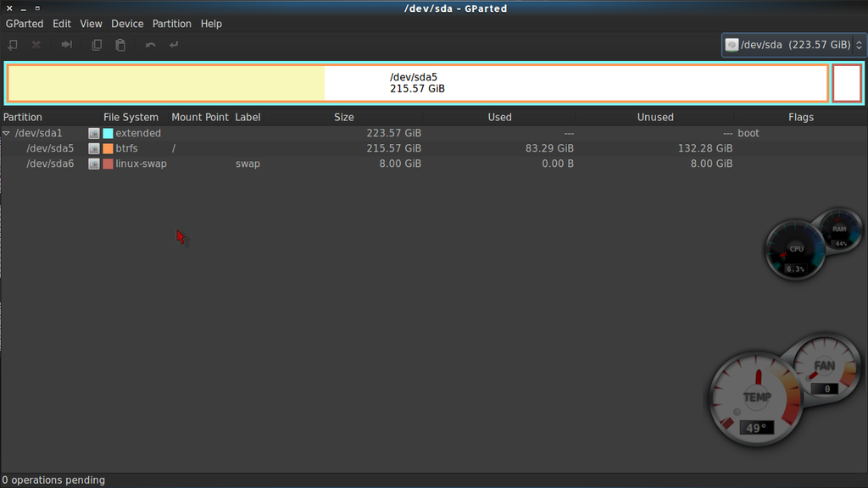The height and width of the screenshot is (488, 868).
Task: Click the 83.29 GiB used value
Action: point(549,148)
